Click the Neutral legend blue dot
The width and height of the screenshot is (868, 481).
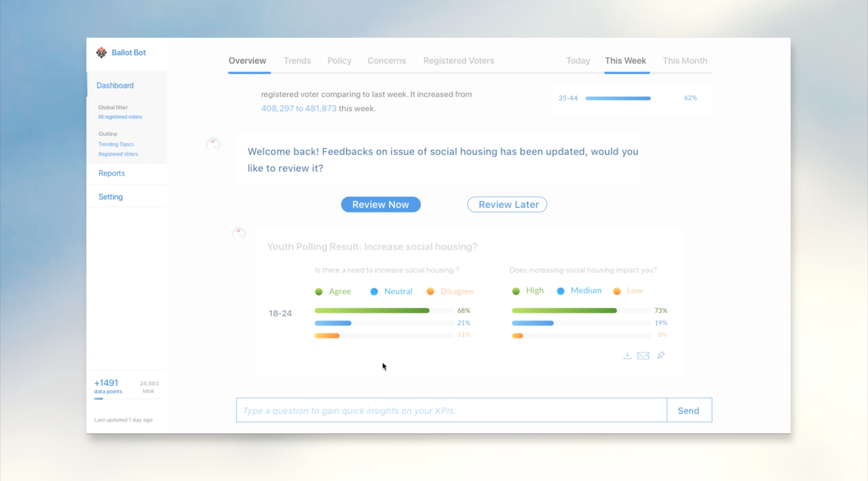374,292
